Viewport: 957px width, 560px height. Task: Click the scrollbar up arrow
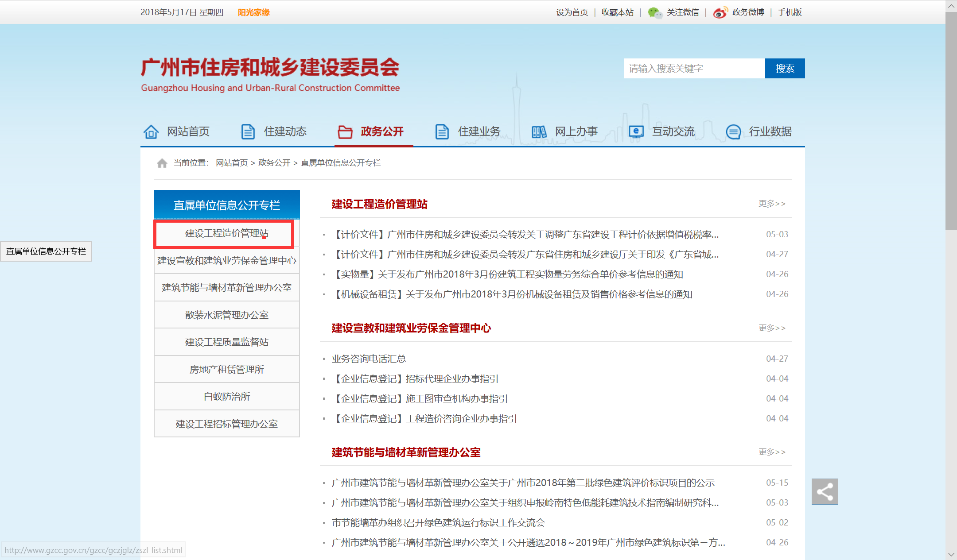click(951, 6)
